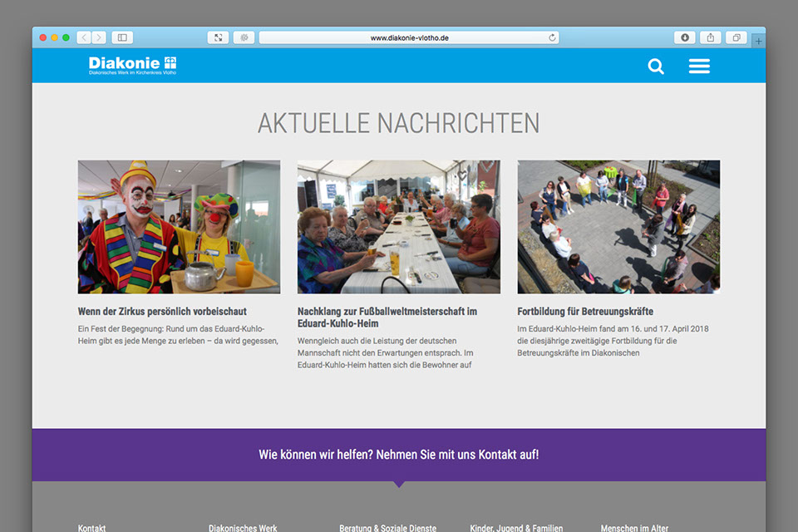Open the Safari share button
The width and height of the screenshot is (798, 532).
pos(711,37)
